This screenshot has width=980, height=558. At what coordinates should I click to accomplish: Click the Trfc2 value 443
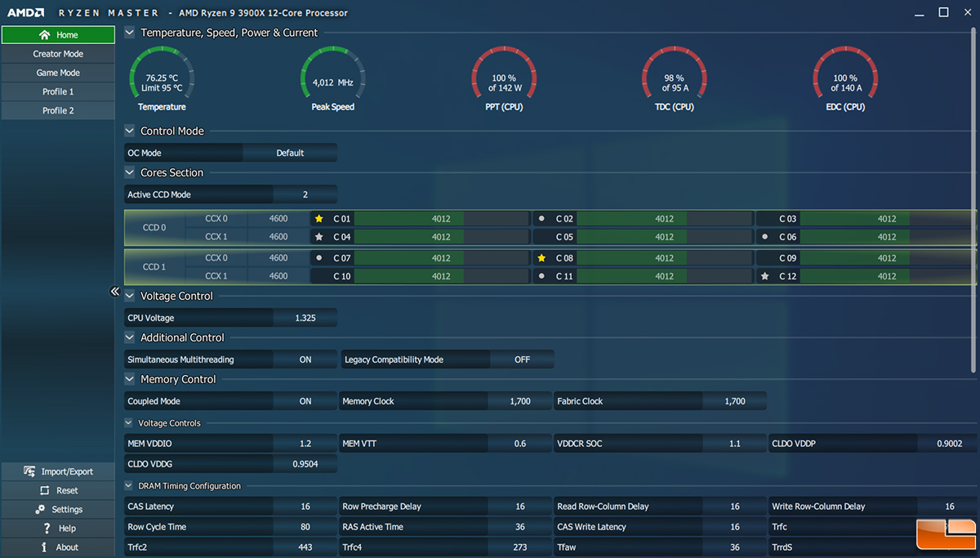coord(305,547)
